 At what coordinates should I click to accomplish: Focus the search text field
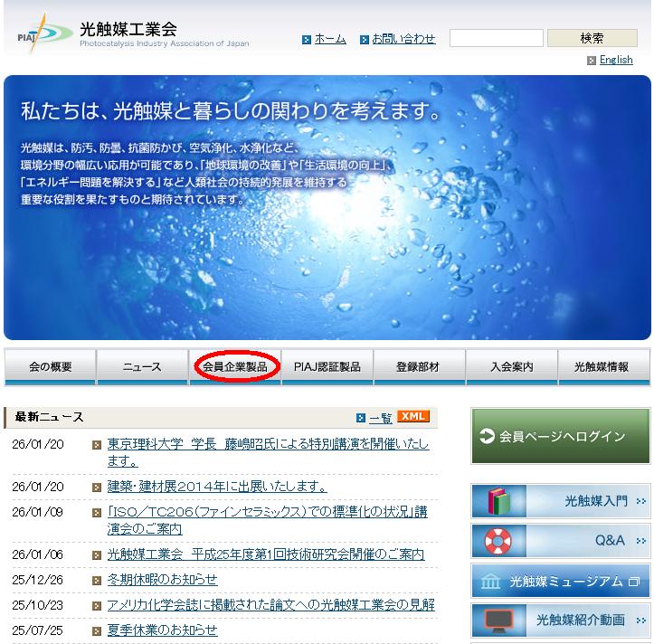[x=496, y=38]
